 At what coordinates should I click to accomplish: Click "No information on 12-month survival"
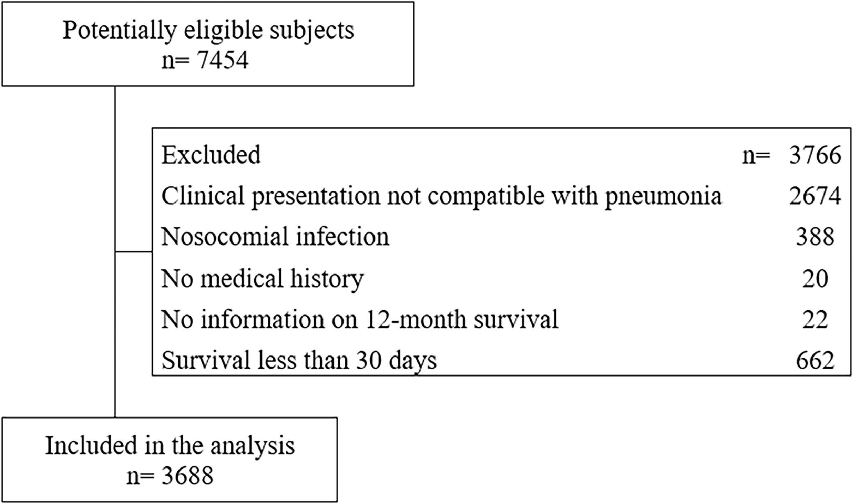pos(360,319)
